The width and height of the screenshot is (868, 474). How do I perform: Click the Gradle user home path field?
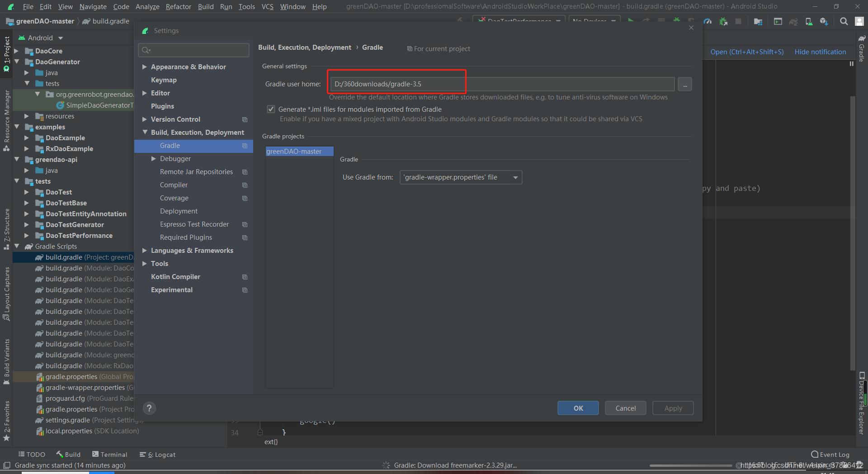pyautogui.click(x=502, y=84)
